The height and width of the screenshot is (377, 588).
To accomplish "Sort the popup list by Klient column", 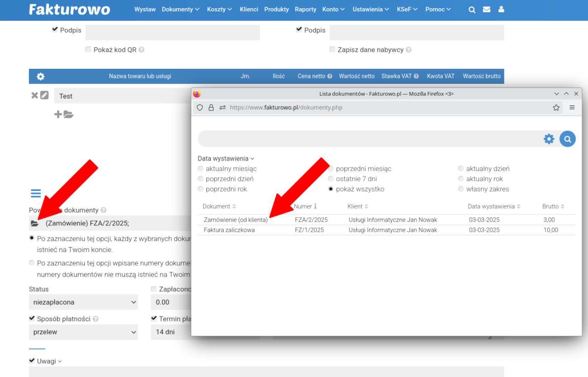I will point(357,206).
